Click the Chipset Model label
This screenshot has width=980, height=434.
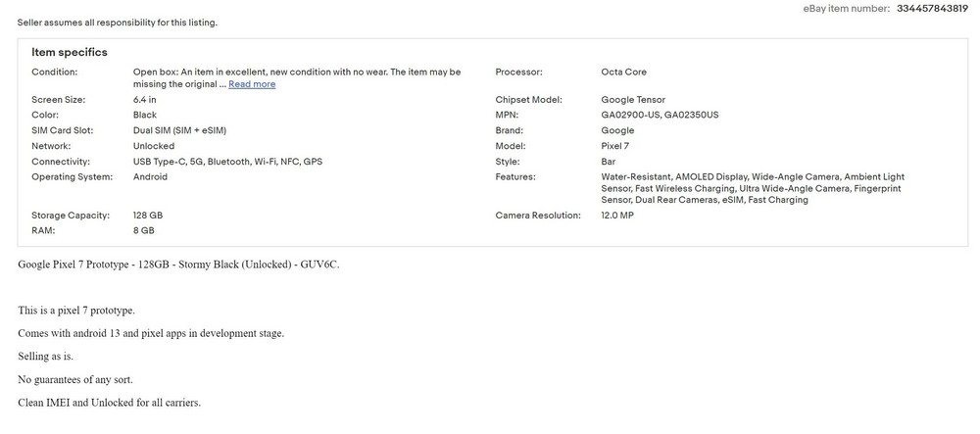pyautogui.click(x=529, y=100)
